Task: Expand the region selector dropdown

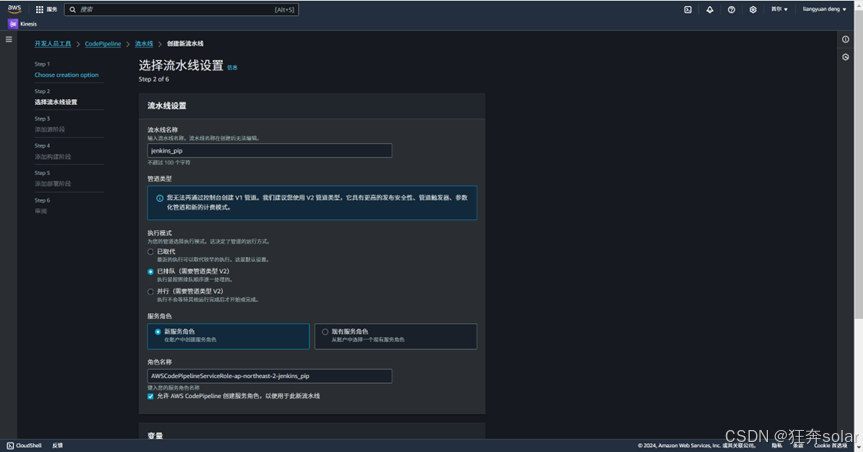Action: tap(779, 9)
